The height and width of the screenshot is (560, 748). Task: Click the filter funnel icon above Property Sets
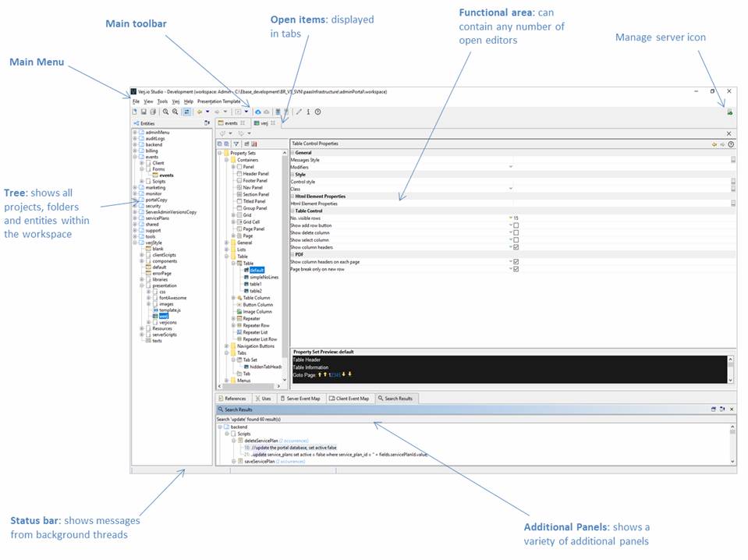(236, 144)
